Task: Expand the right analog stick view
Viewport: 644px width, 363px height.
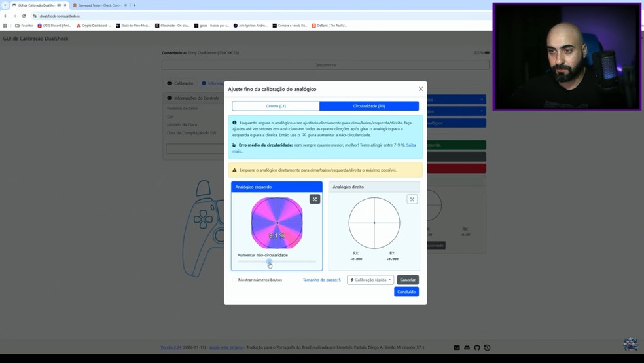Action: coord(412,199)
